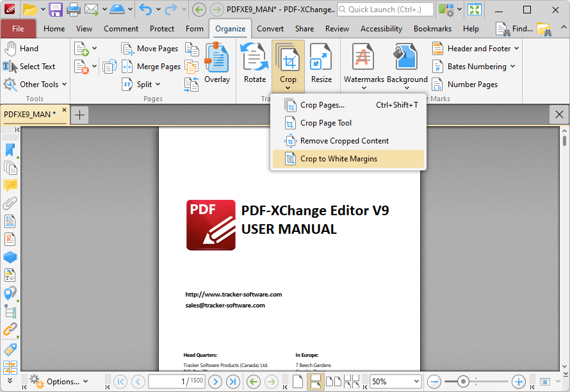
Task: Select single page layout icon
Action: coord(298,382)
